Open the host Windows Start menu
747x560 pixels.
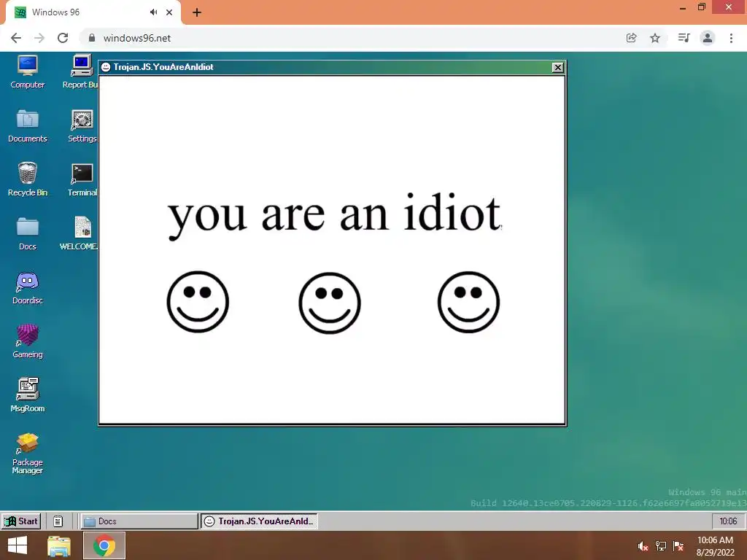18,545
